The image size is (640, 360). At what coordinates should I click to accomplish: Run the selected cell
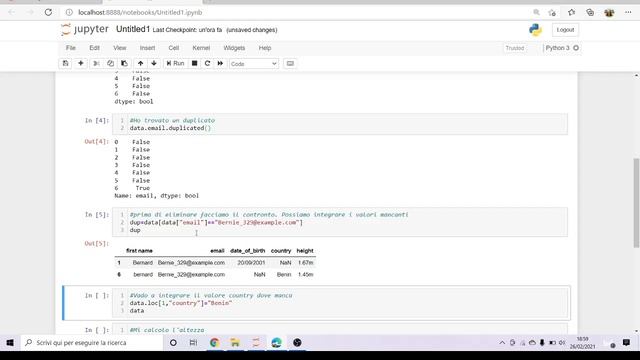point(175,63)
